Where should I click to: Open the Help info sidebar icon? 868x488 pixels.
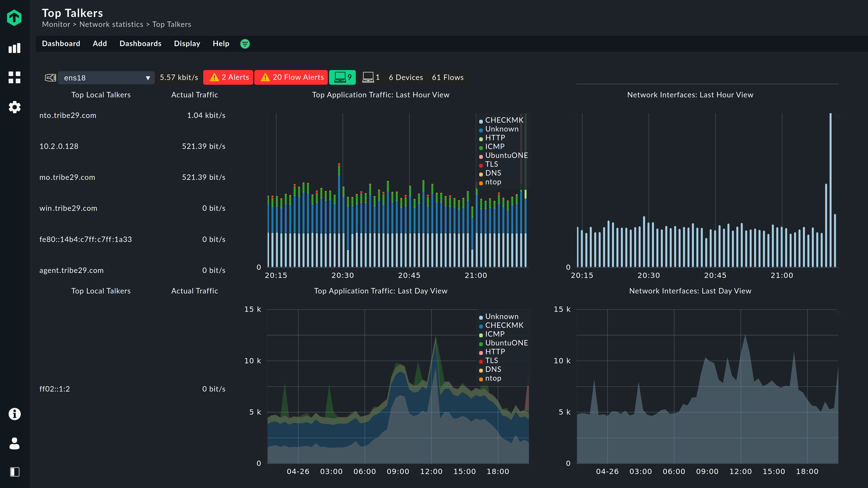pyautogui.click(x=14, y=414)
